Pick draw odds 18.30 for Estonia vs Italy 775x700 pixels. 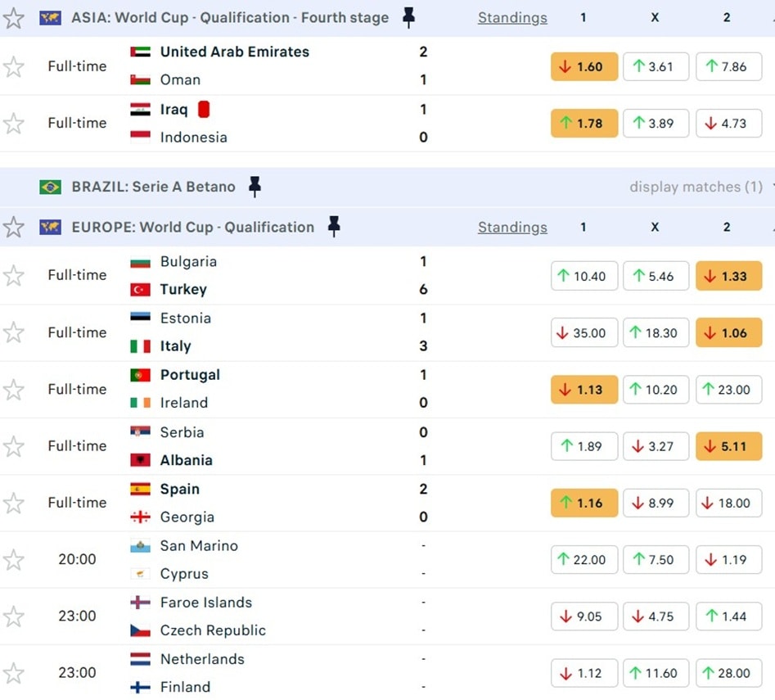point(655,333)
